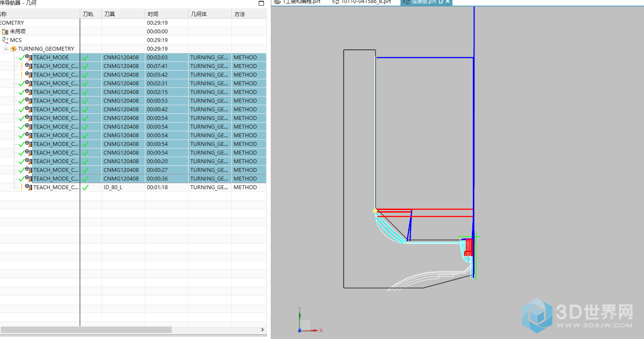Sort by the 时间 column header

pos(167,14)
